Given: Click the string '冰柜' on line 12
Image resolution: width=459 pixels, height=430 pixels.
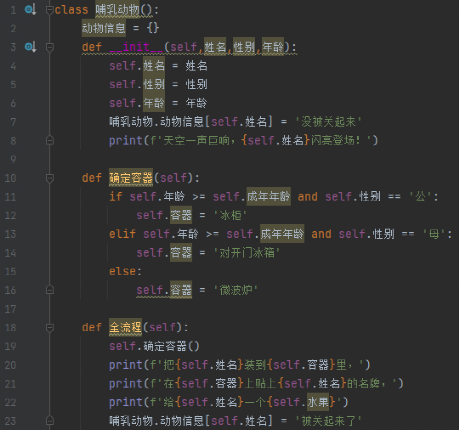Looking at the screenshot, I should click(x=230, y=215).
